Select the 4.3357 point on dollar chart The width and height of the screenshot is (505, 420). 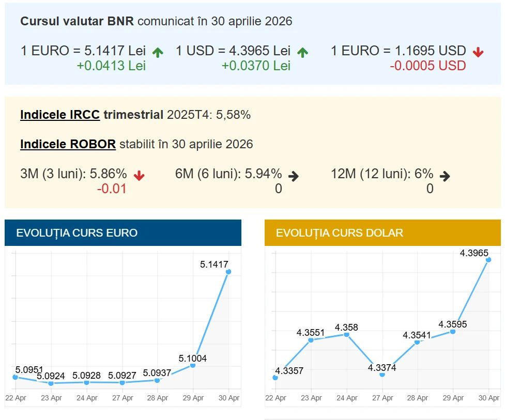click(x=275, y=378)
